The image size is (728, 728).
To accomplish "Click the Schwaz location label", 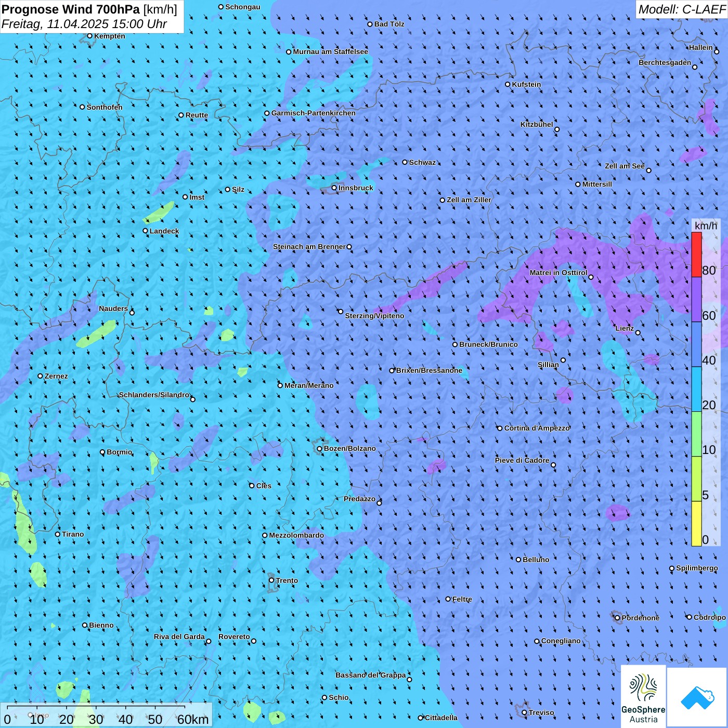I will [x=422, y=162].
